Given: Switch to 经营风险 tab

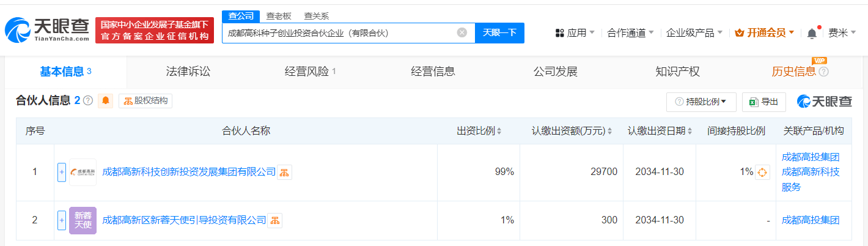Looking at the screenshot, I should [x=311, y=72].
